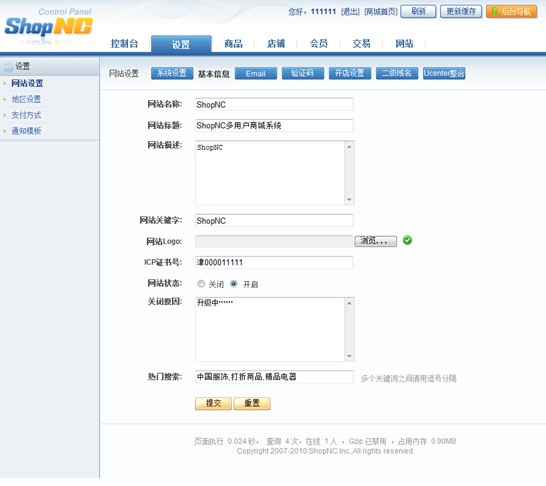Focus the ICP证书号 input field
This screenshot has width=546, height=486.
point(274,262)
